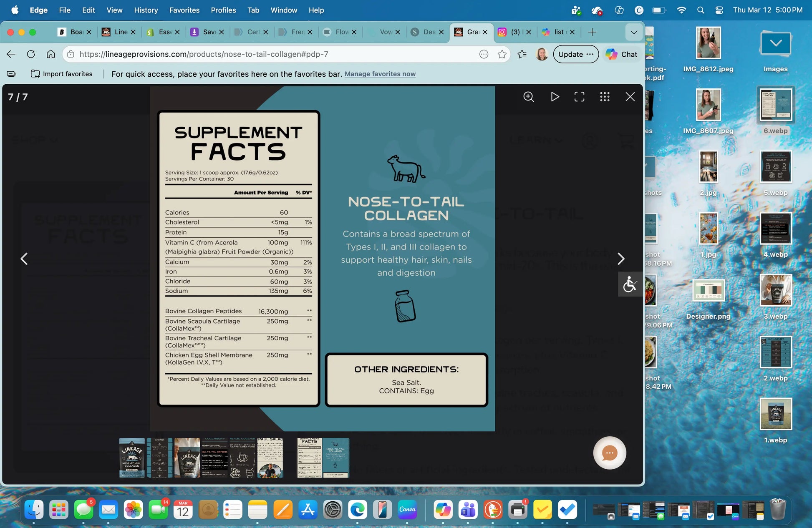Open the Favorites menu in the menu bar
The image size is (812, 528).
point(184,10)
